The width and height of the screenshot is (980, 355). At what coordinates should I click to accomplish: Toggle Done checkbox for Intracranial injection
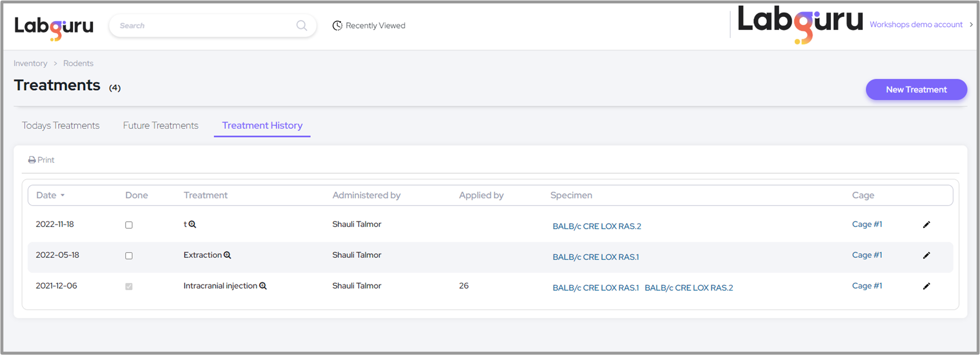(x=129, y=286)
